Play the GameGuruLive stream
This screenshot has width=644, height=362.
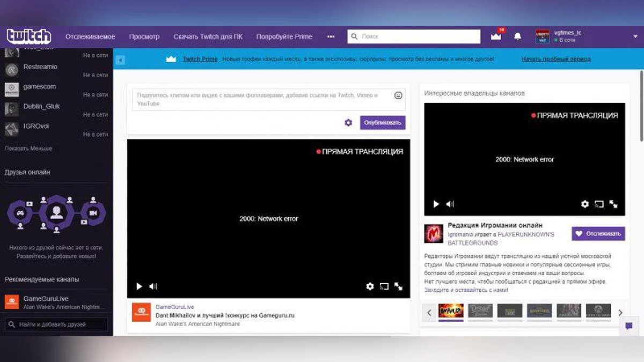click(139, 286)
